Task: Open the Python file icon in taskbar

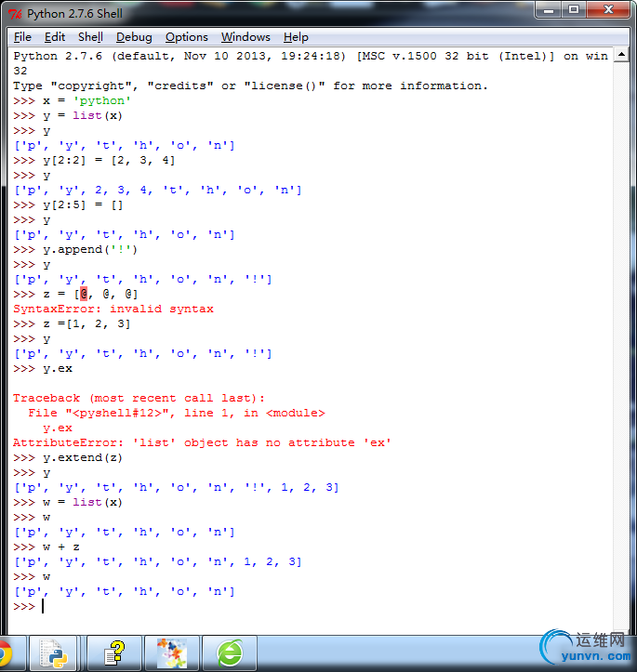Action: [x=53, y=653]
